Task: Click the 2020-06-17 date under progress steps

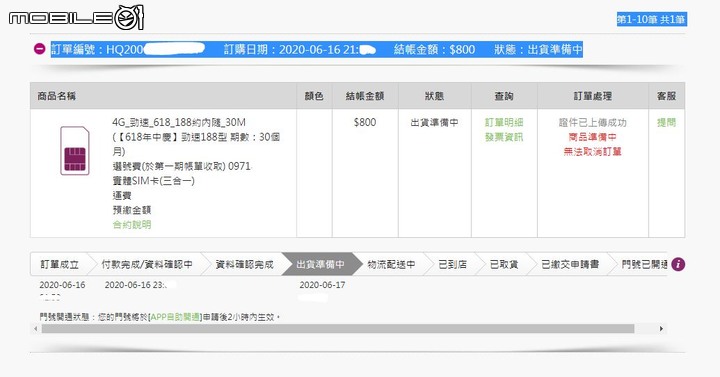Action: click(322, 285)
